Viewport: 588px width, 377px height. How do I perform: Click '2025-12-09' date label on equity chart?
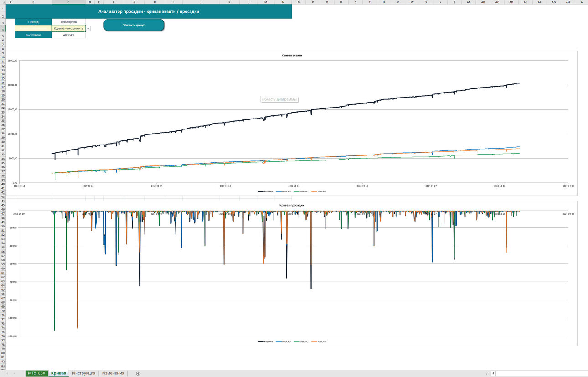pos(500,186)
